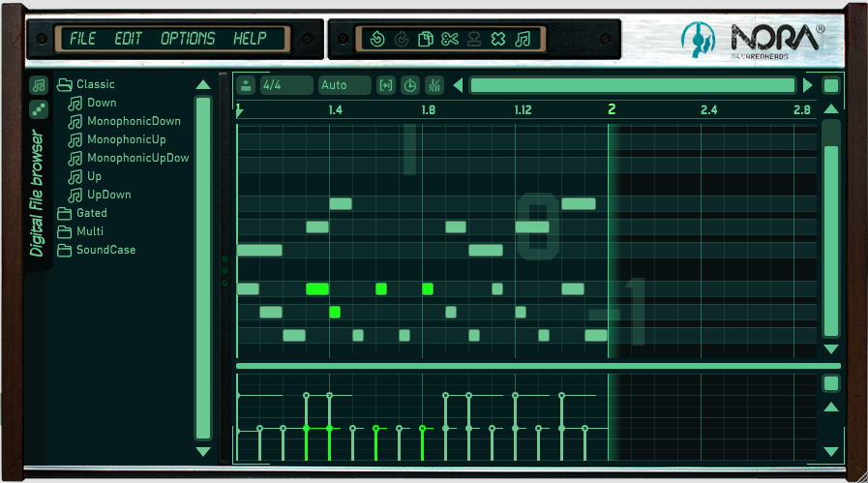Toggle the snap brackets button next to Auto
Image resolution: width=868 pixels, height=483 pixels.
(x=386, y=85)
